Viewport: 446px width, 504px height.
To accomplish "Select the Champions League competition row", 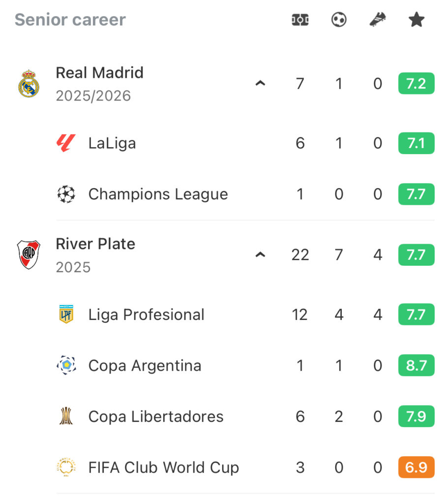I will [158, 194].
